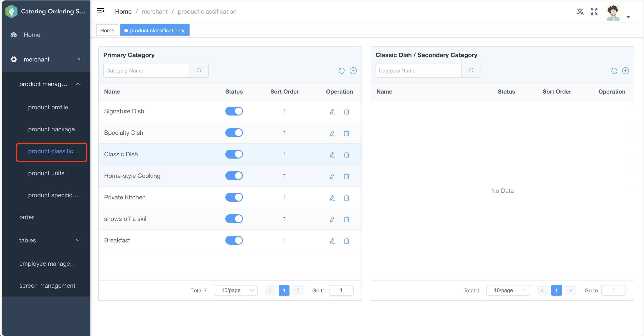The height and width of the screenshot is (336, 644).
Task: Open the Primary Category 10/page dropdown
Action: click(x=236, y=290)
